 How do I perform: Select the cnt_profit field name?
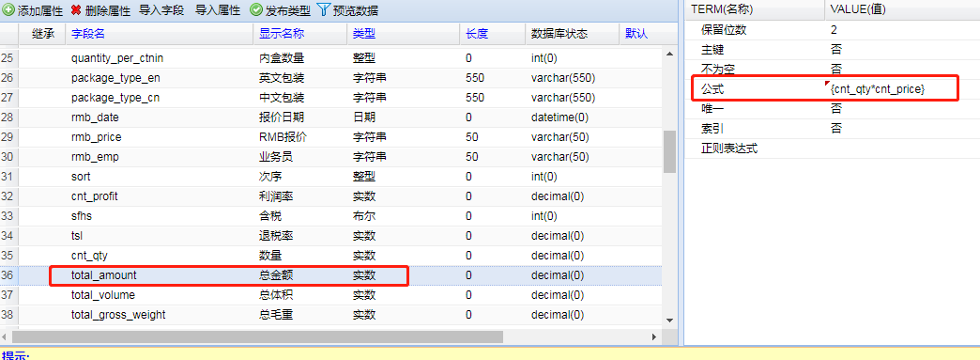pos(95,196)
